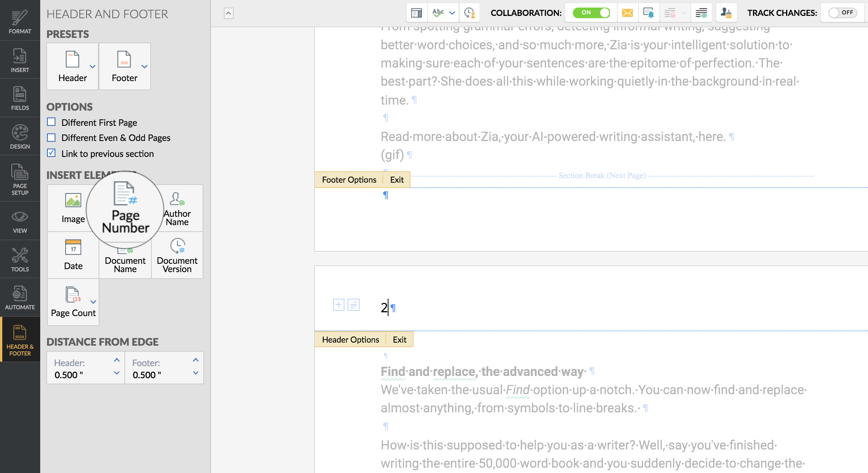The image size is (868, 473).
Task: Expand the Header preset dropdown
Action: (x=92, y=66)
